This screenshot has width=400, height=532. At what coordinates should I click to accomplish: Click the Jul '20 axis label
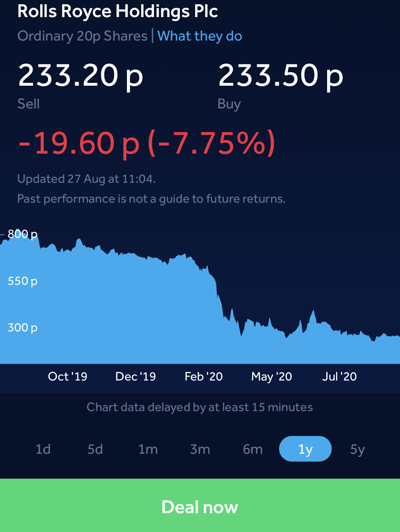(x=339, y=376)
